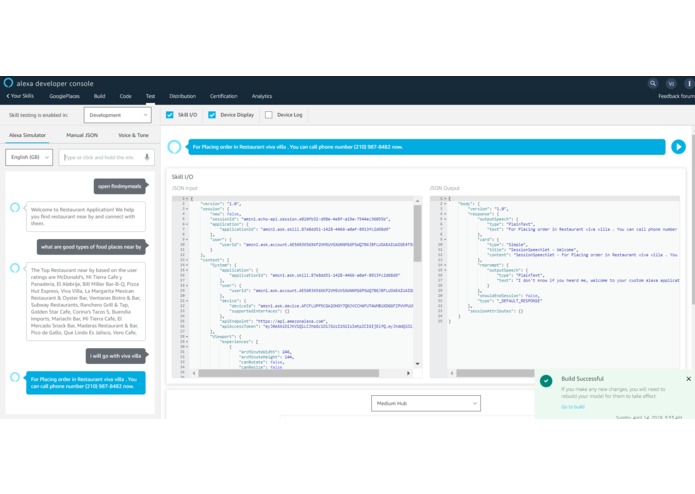Click the 'open findmymeals' chat bubble
The height and width of the screenshot is (494, 695).
[x=120, y=186]
